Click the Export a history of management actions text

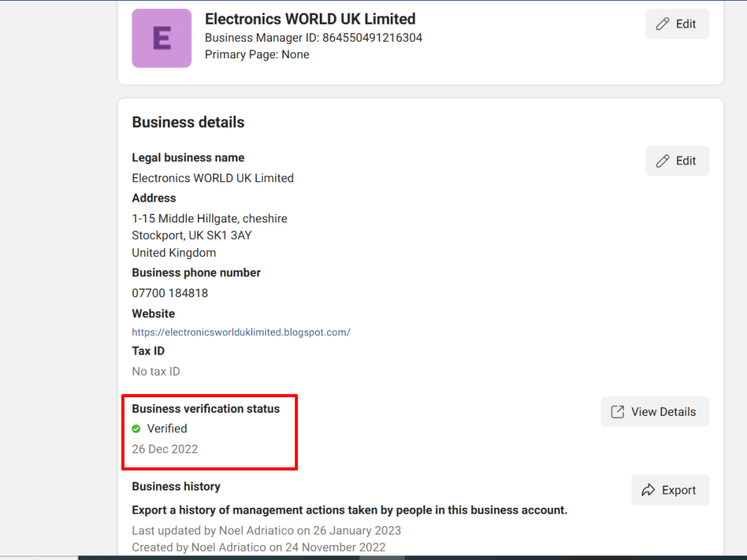point(350,510)
